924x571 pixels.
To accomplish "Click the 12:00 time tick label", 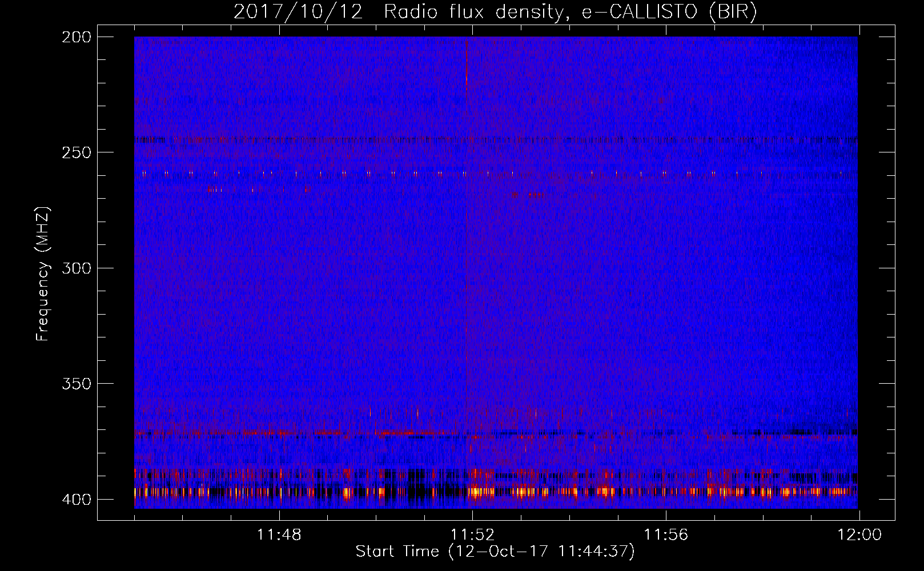I will pos(859,535).
